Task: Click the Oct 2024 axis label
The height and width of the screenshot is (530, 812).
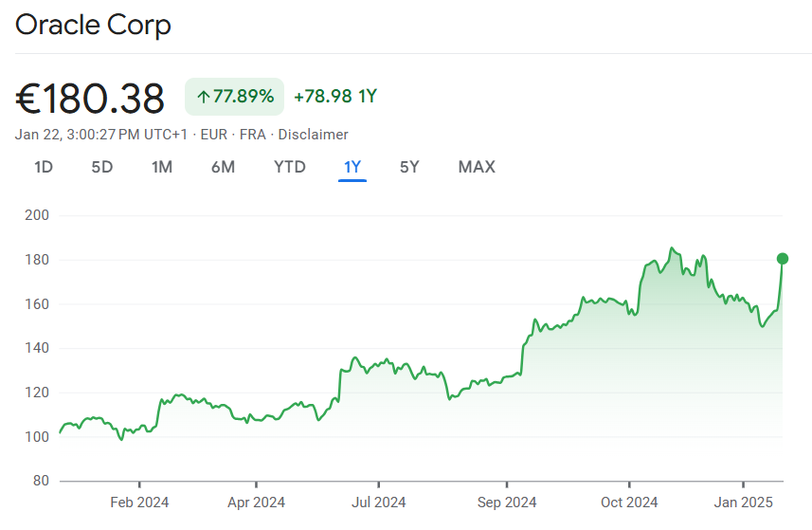Action: [x=629, y=503]
